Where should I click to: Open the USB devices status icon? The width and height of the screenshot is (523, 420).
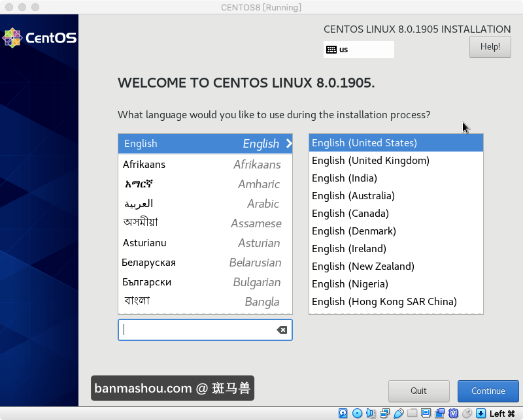pyautogui.click(x=399, y=413)
